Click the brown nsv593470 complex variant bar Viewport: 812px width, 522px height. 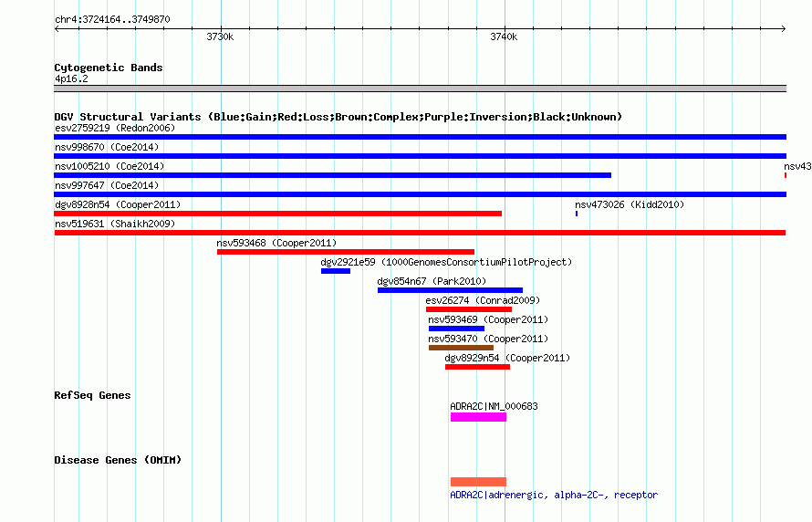(x=461, y=348)
